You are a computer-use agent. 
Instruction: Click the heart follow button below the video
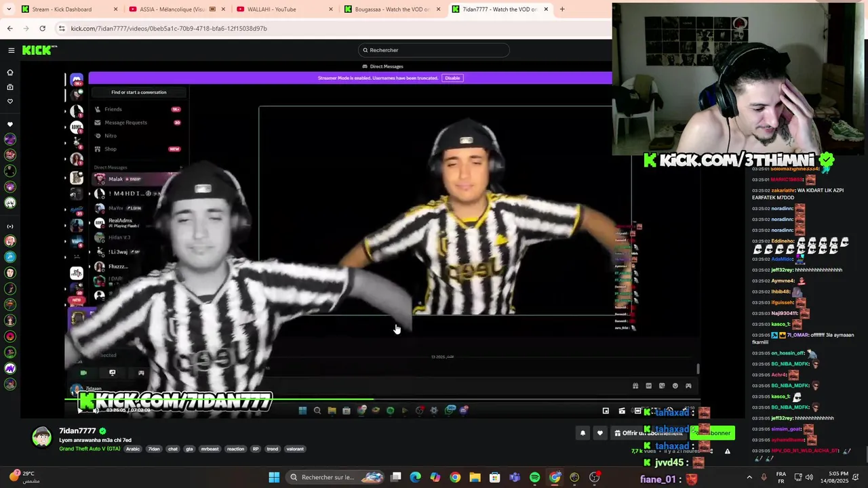[x=599, y=433]
